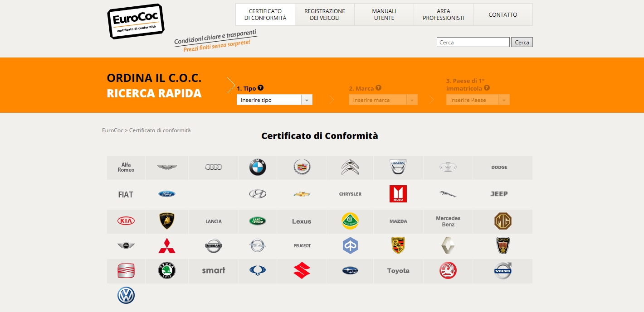Select the Lexus brand

click(x=302, y=221)
